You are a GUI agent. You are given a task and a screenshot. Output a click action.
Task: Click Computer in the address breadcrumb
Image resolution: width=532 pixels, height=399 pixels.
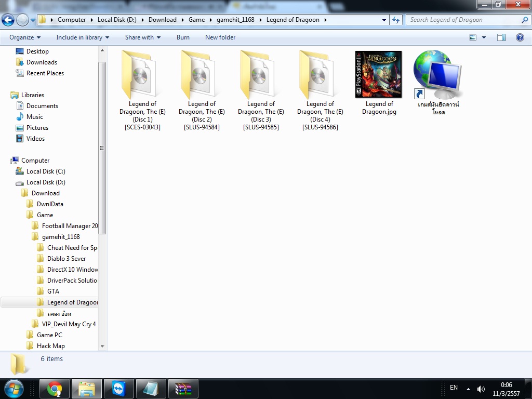pos(72,20)
